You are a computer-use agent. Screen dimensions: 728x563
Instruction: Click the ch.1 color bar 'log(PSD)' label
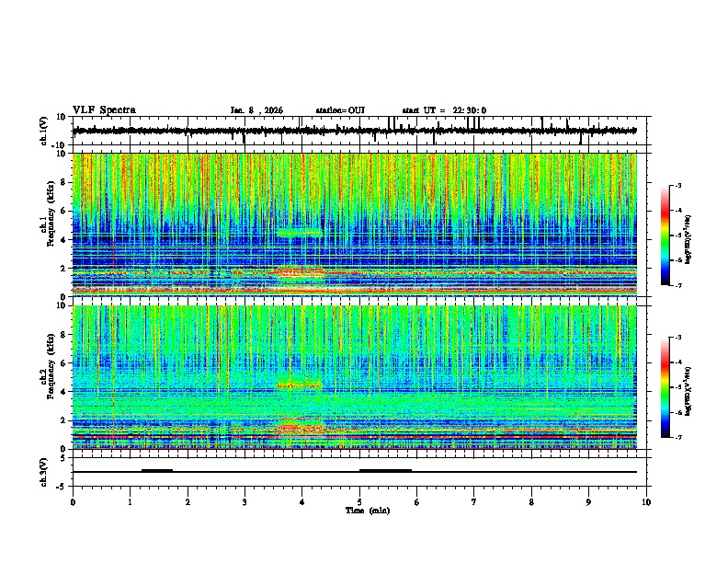(688, 239)
